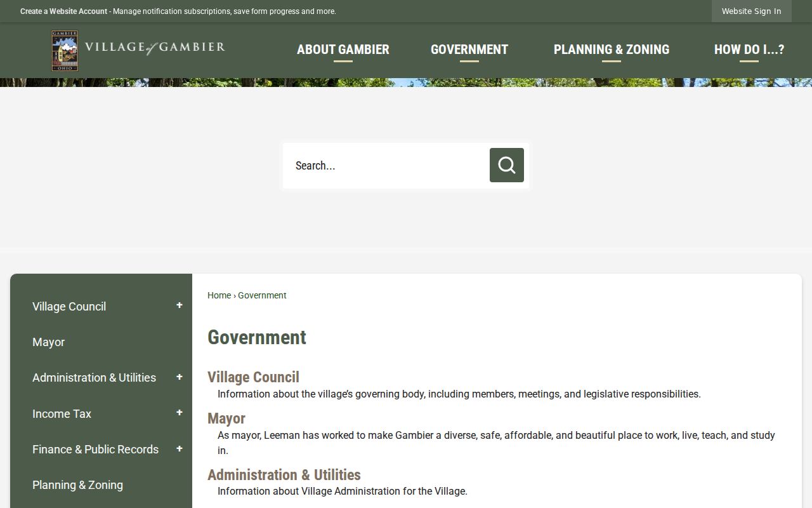Focus the Search input field

386,165
